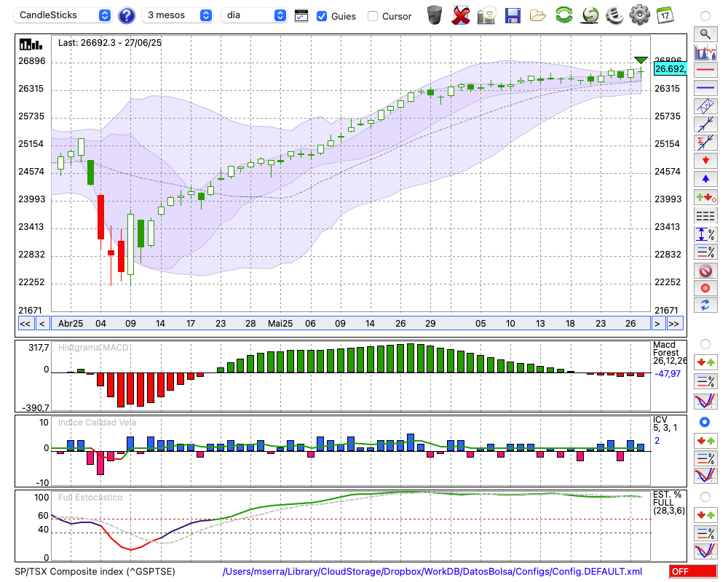Click the Abr25 date axis label
The width and height of the screenshot is (728, 582).
click(71, 324)
